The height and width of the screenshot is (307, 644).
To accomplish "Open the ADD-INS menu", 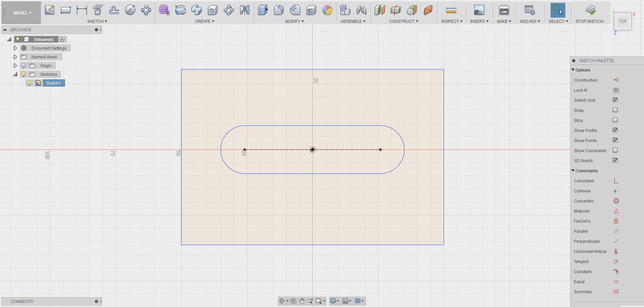I will [x=529, y=21].
